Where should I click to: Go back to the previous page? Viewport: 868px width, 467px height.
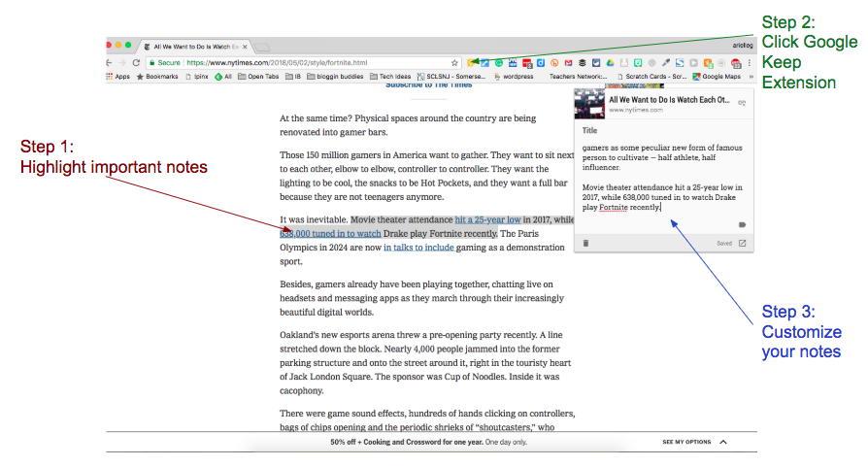click(110, 62)
